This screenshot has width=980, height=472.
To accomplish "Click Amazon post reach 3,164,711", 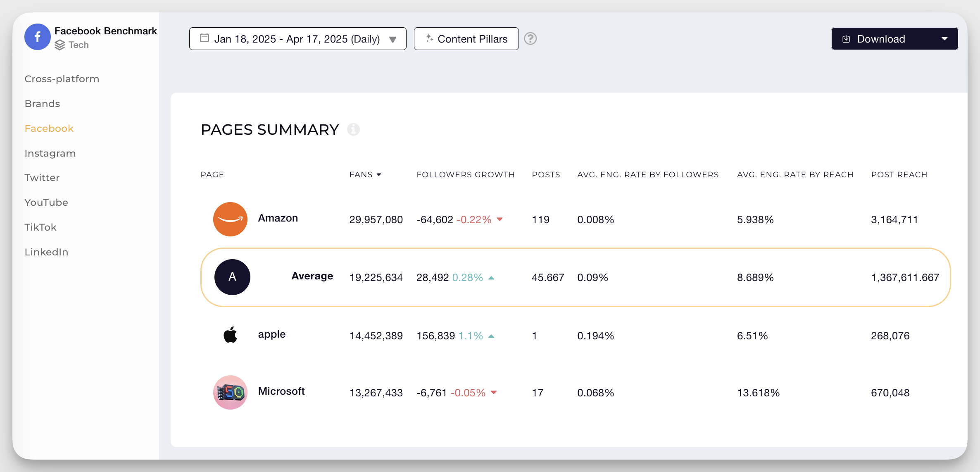I will 894,219.
